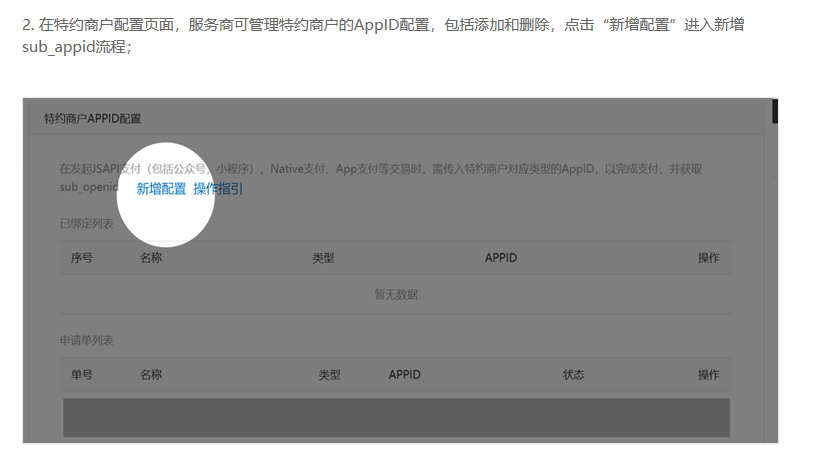Click 操作 column header in 已绑定列表 table
816x467 pixels.
[708, 258]
